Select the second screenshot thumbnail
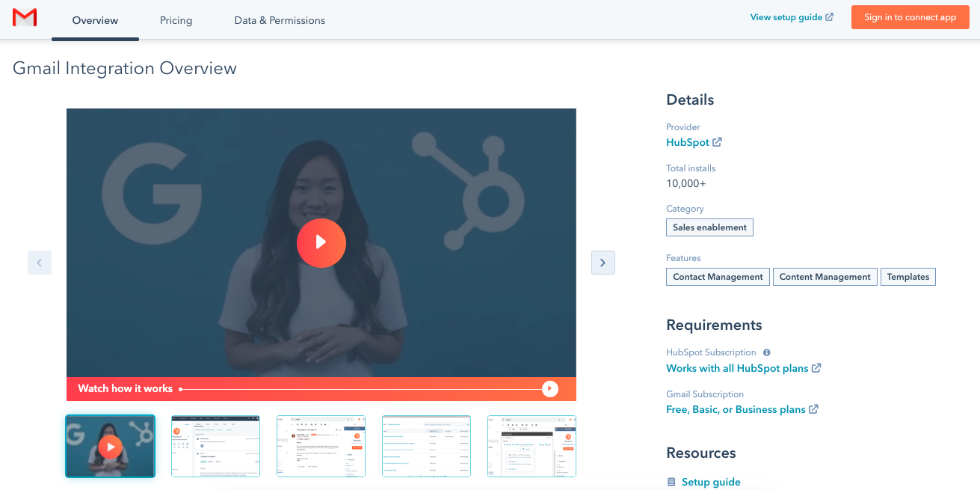The image size is (980, 490). point(215,447)
